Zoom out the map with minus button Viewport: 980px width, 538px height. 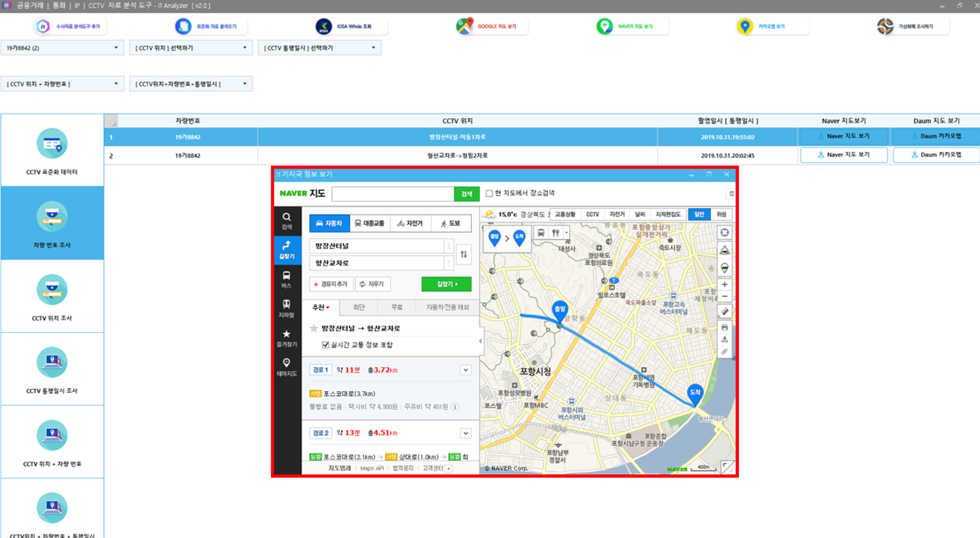724,296
